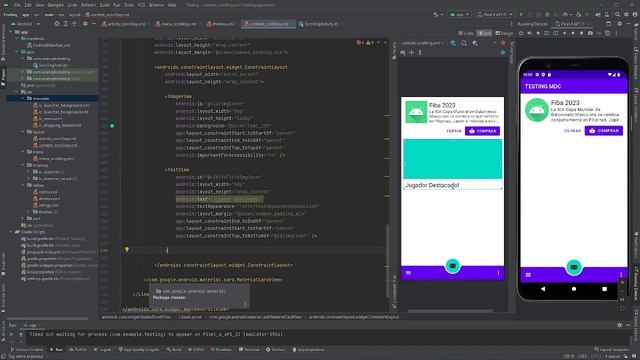Collapse the values folder in project tree
The image size is (640, 360).
tap(23, 185)
